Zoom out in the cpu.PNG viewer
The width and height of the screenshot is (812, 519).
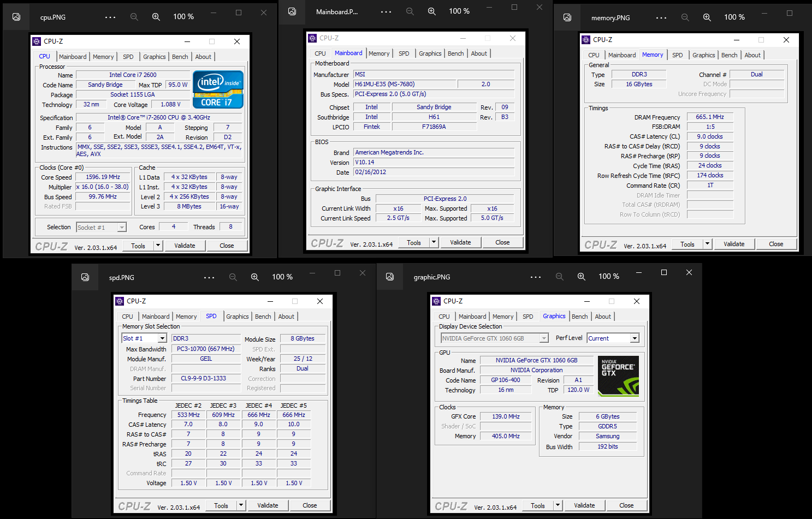pyautogui.click(x=134, y=17)
